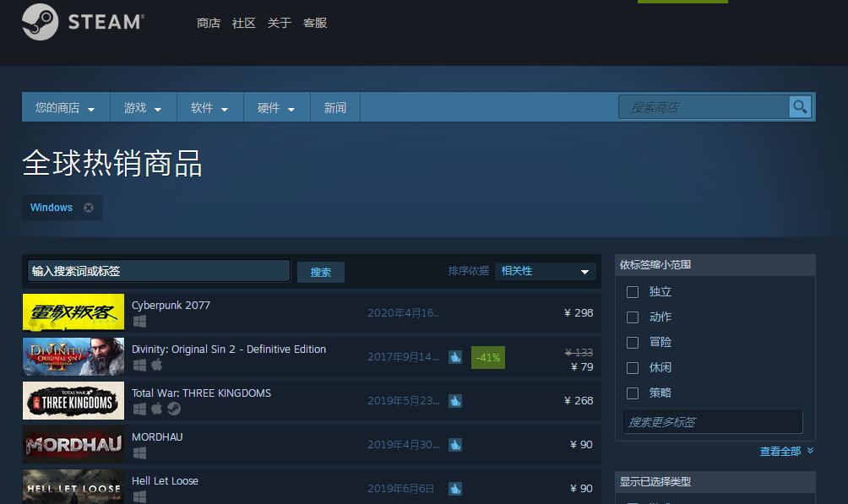Click the 2019年6月6日 release date
This screenshot has width=848, height=504.
(400, 488)
